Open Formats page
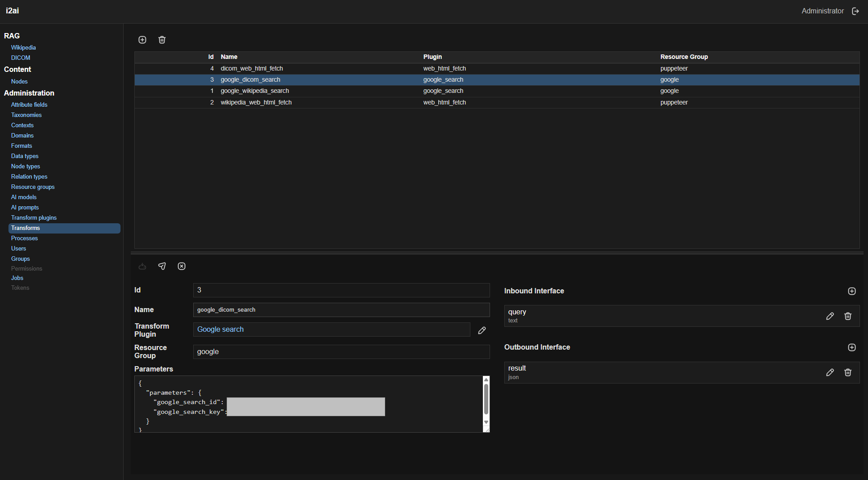Image resolution: width=868 pixels, height=480 pixels. pyautogui.click(x=21, y=146)
